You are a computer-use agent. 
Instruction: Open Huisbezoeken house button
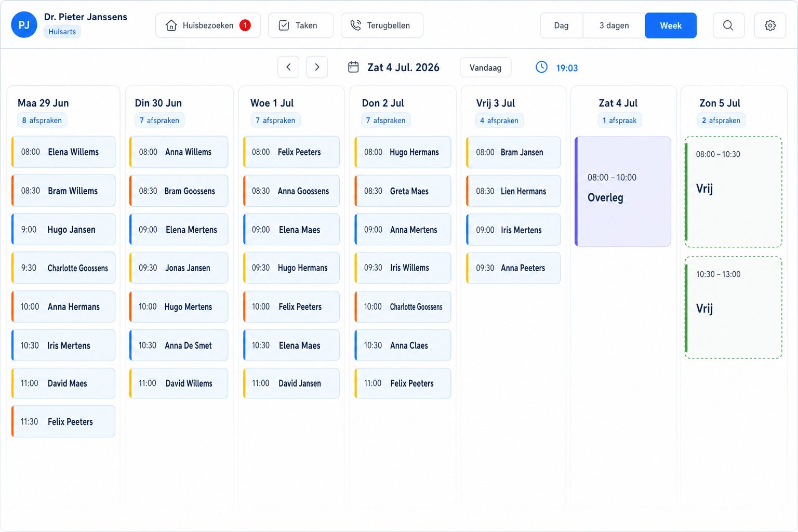[208, 25]
